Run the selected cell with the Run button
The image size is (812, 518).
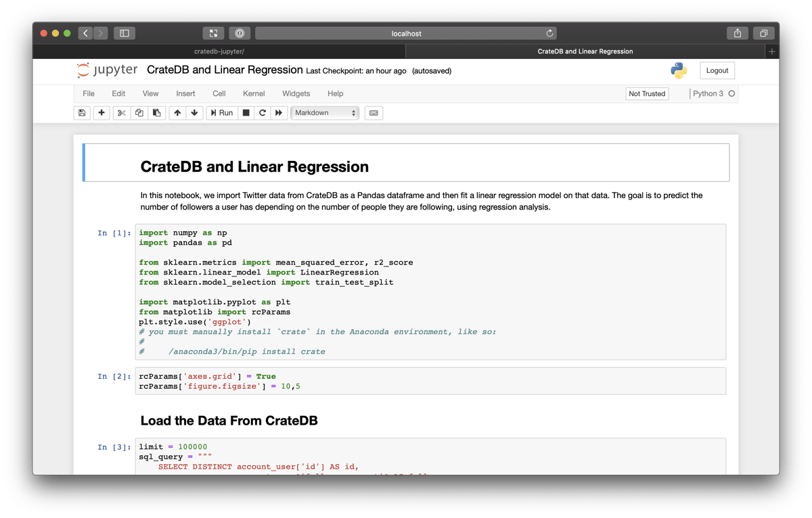point(221,112)
